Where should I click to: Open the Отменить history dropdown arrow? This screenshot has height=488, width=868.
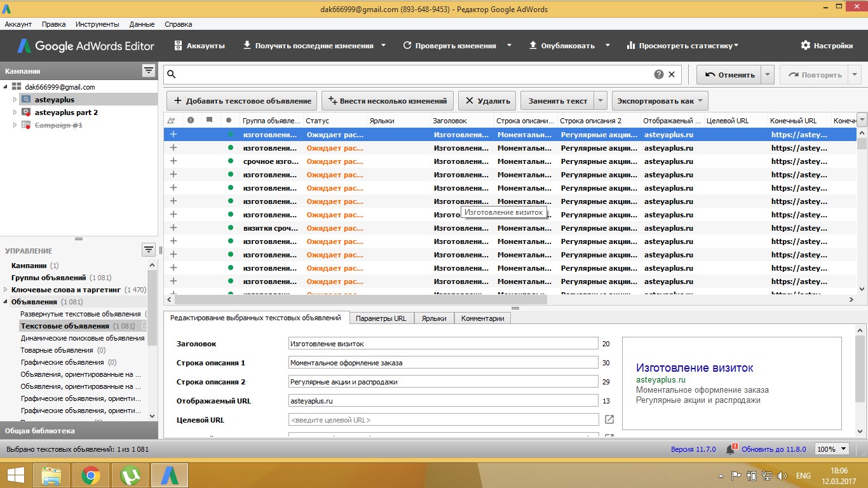[x=768, y=74]
